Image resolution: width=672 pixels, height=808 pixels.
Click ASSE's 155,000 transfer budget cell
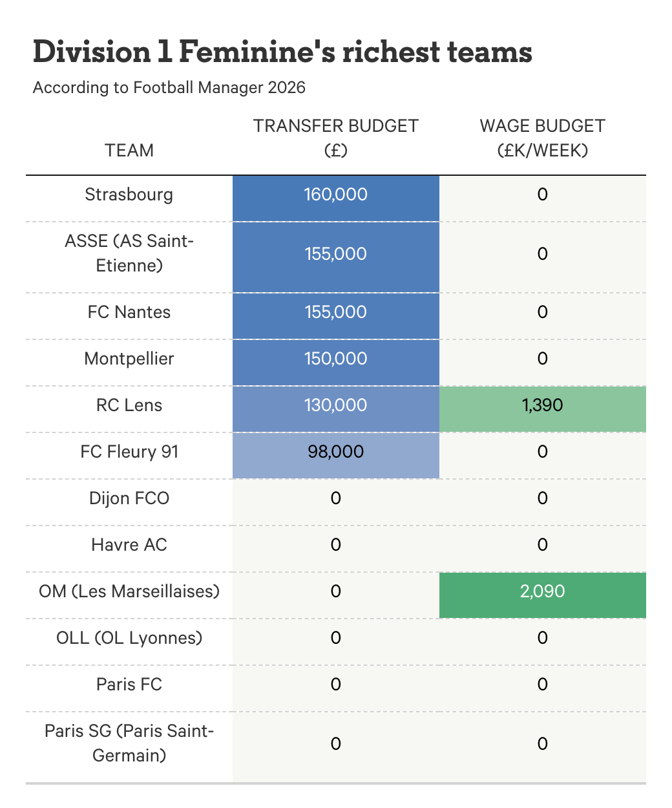click(335, 253)
